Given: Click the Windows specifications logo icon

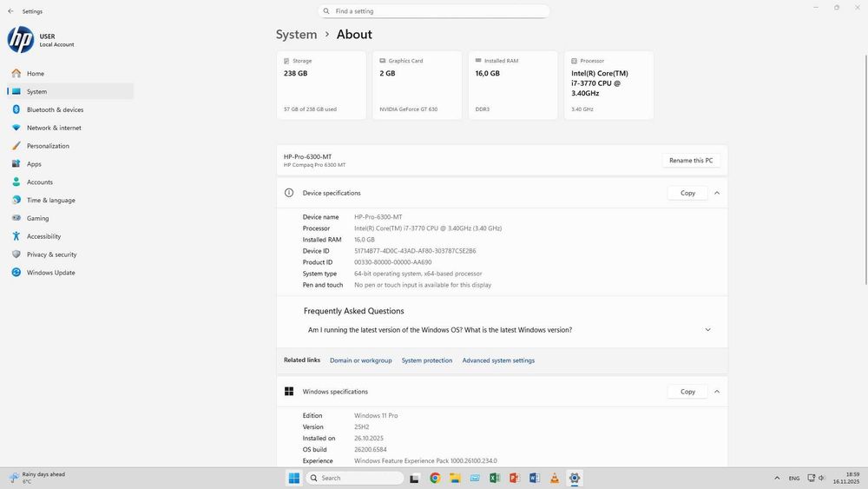Looking at the screenshot, I should (x=289, y=392).
